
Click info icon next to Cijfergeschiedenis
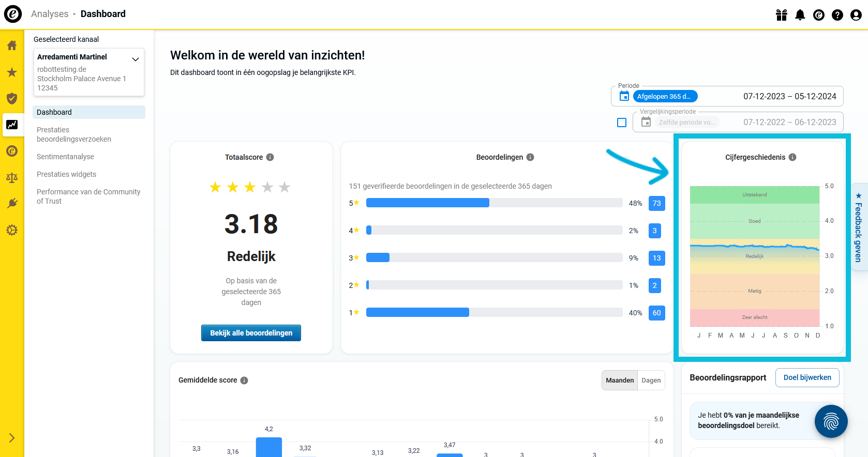pos(792,157)
